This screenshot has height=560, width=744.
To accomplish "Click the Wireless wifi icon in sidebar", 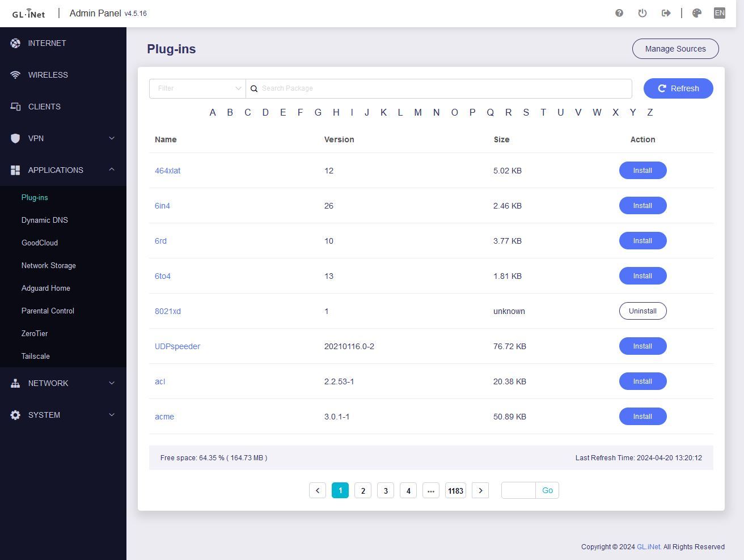I will [x=15, y=75].
